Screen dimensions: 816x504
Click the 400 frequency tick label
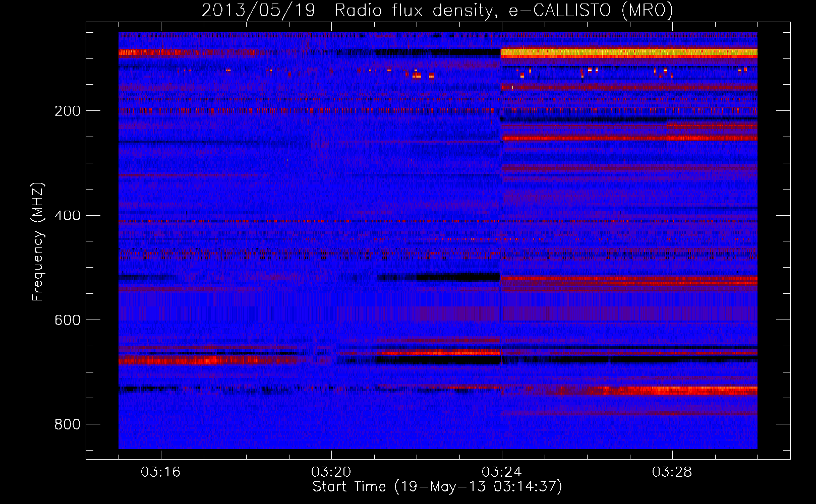68,216
